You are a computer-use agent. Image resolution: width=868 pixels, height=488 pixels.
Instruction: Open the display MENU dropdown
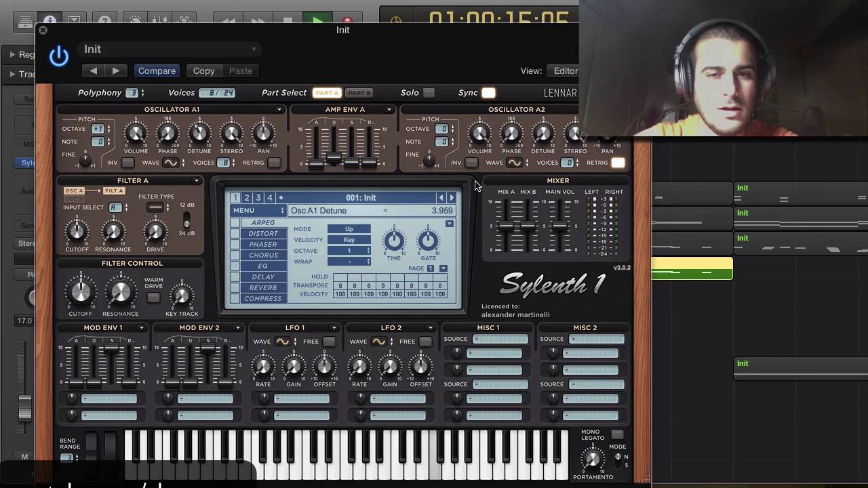point(258,211)
